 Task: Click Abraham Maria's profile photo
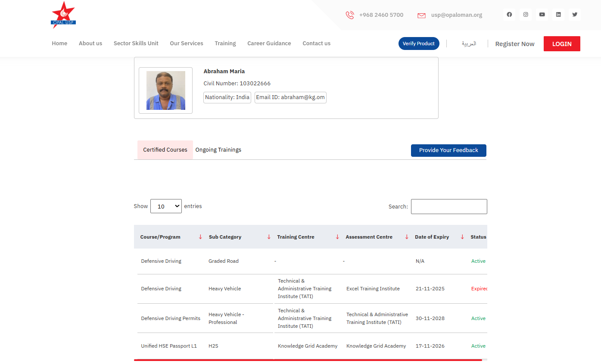tap(166, 90)
